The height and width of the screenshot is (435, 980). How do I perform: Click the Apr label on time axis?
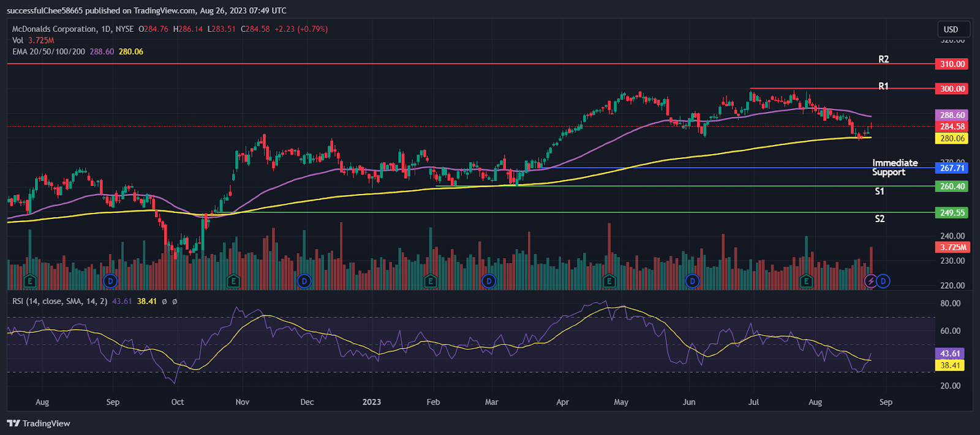point(562,402)
